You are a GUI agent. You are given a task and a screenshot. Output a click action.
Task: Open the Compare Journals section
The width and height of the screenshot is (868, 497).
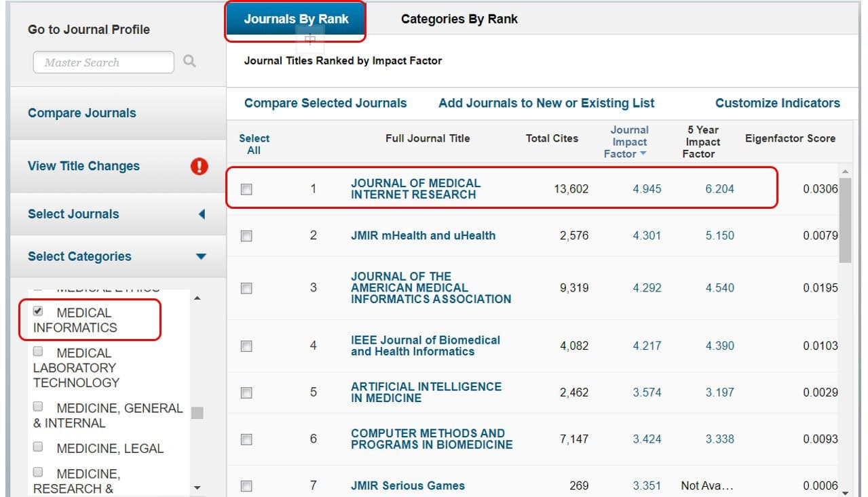tap(82, 113)
